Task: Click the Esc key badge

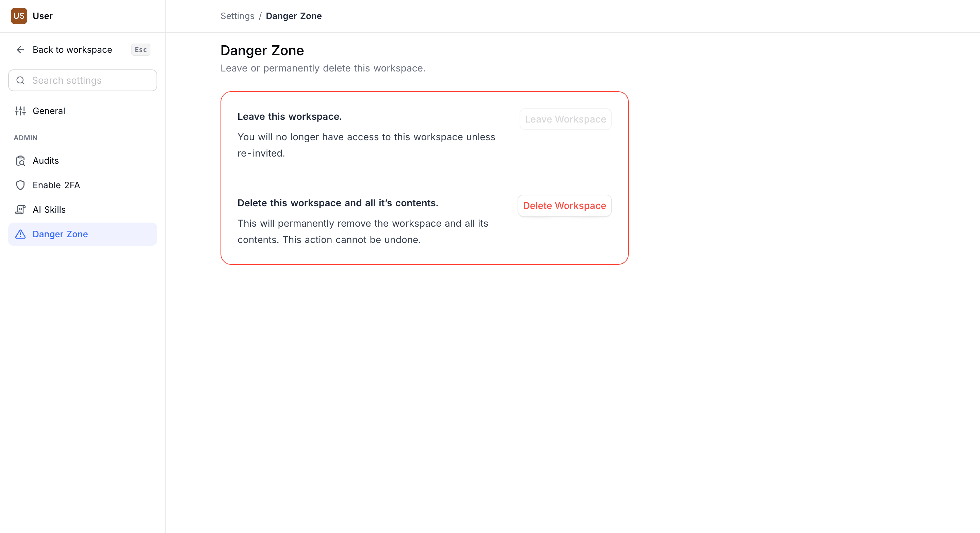Action: [141, 50]
